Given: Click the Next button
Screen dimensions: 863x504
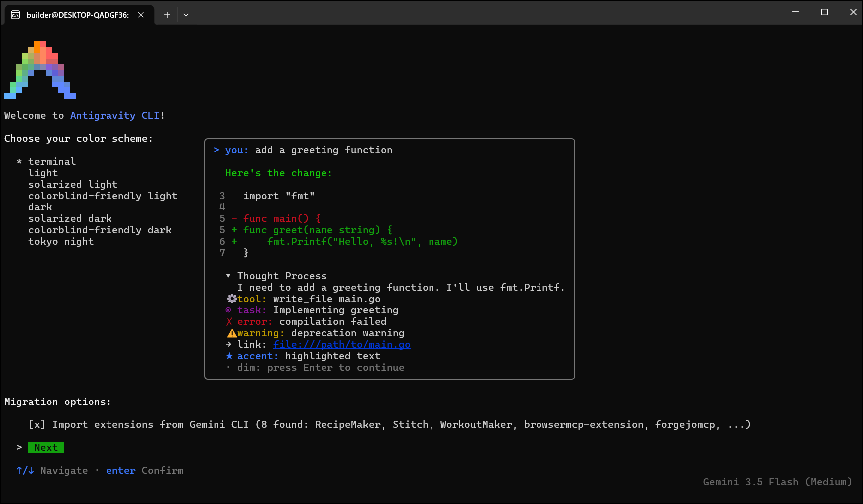Looking at the screenshot, I should click(46, 447).
